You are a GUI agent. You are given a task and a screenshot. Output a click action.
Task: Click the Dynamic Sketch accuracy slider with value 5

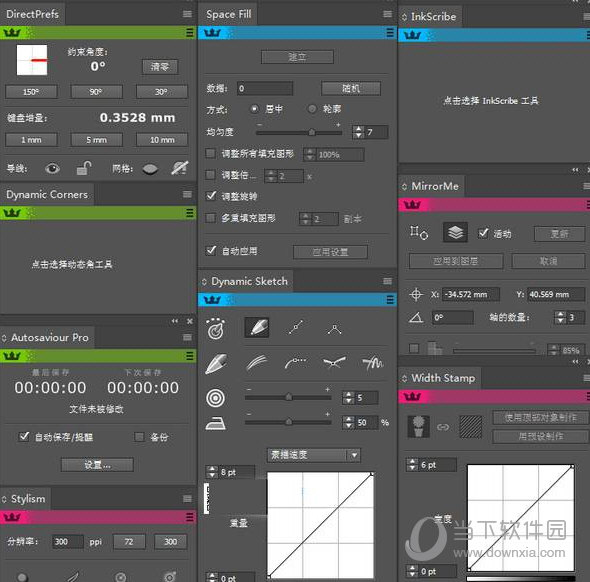[288, 397]
